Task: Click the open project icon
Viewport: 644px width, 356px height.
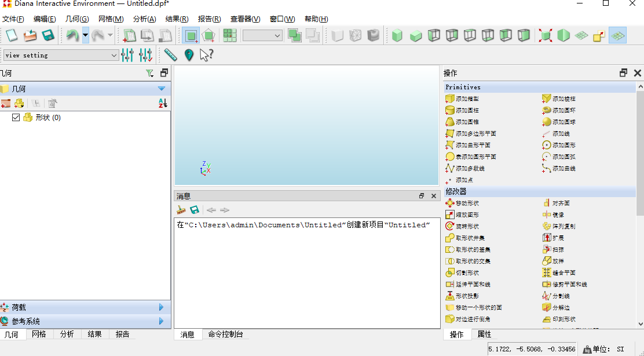Action: pyautogui.click(x=30, y=36)
